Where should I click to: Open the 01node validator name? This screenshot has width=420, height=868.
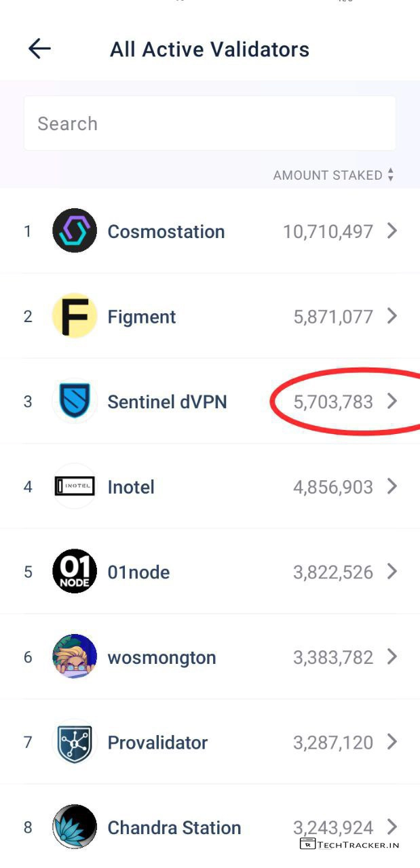coord(138,572)
